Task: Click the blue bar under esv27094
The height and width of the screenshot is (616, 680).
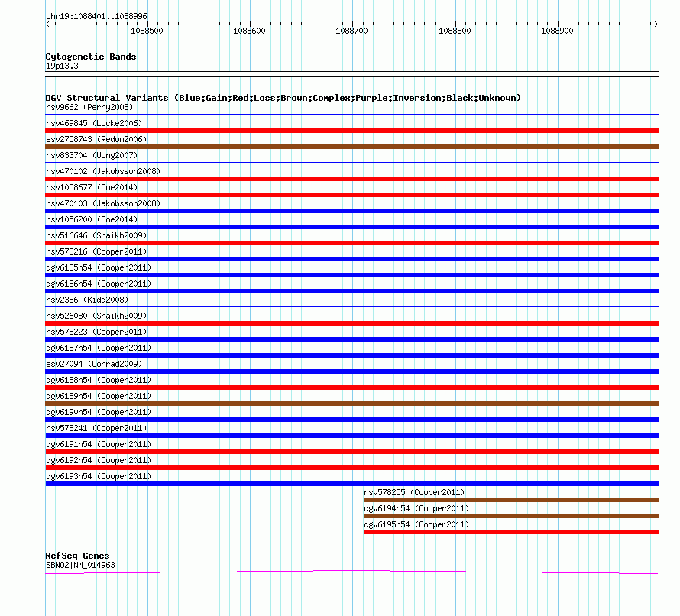Action: point(351,371)
